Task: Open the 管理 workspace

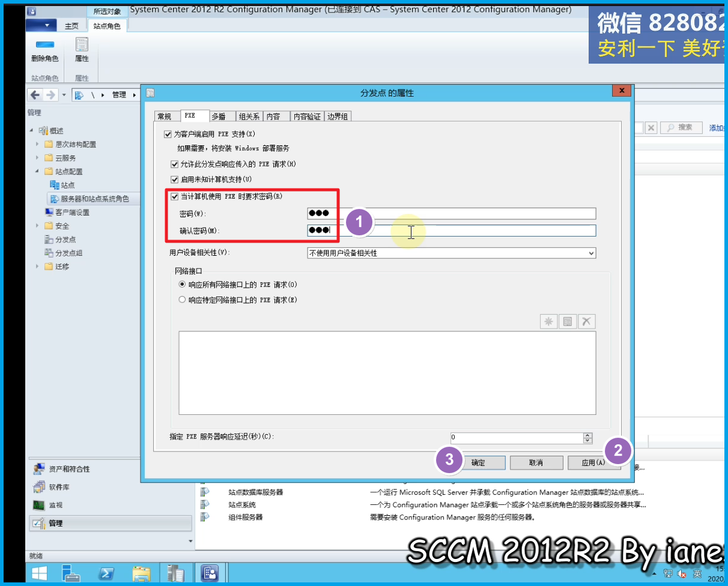Action: [109, 523]
